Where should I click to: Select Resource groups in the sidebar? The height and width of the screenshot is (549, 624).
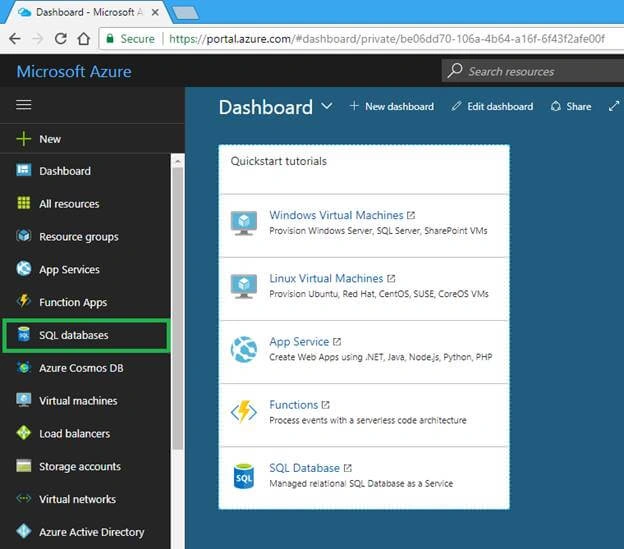85,236
